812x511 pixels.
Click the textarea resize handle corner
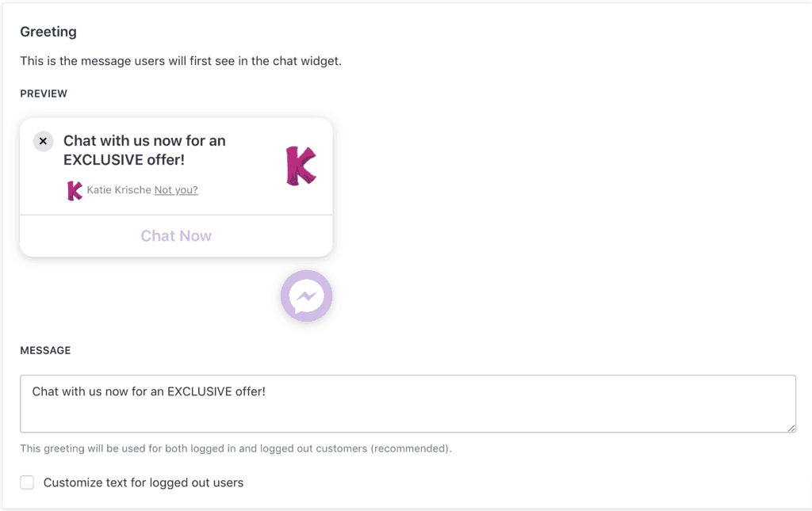791,428
